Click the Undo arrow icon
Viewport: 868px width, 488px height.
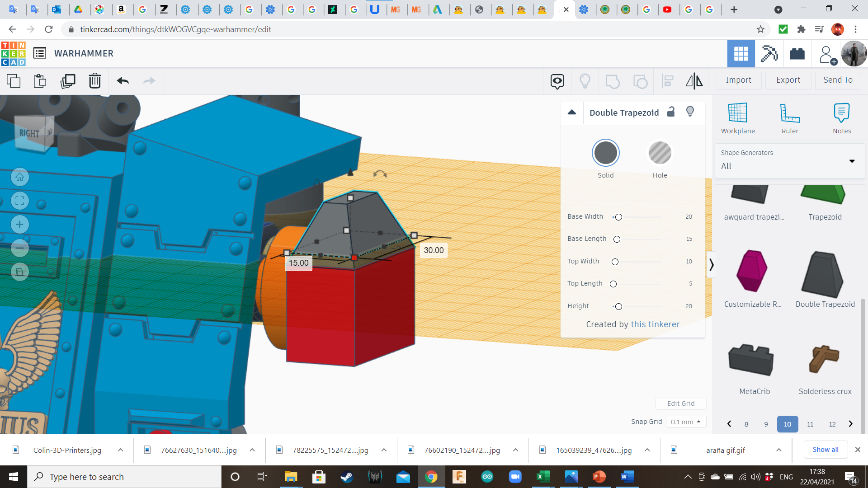(123, 81)
